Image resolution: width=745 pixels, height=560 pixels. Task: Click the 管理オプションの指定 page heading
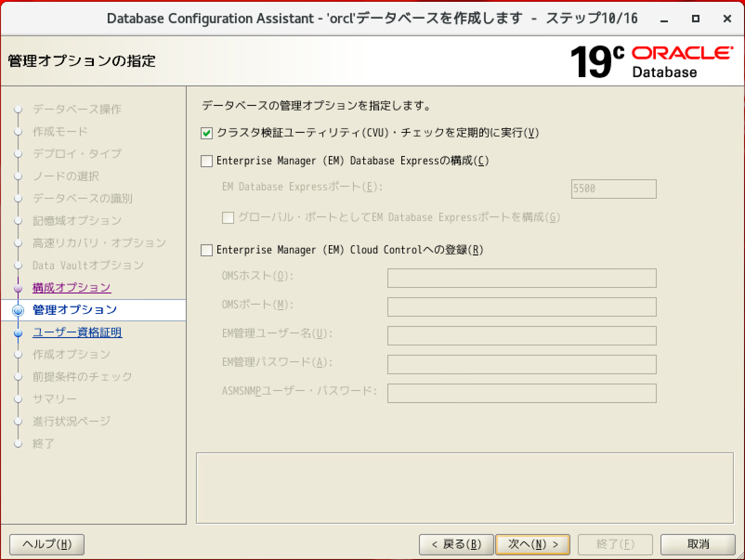coord(82,61)
